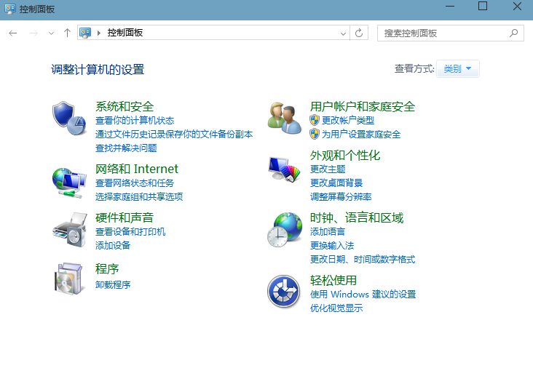Click the 调整屏幕分辨率 link
This screenshot has height=392, width=533.
341,197
